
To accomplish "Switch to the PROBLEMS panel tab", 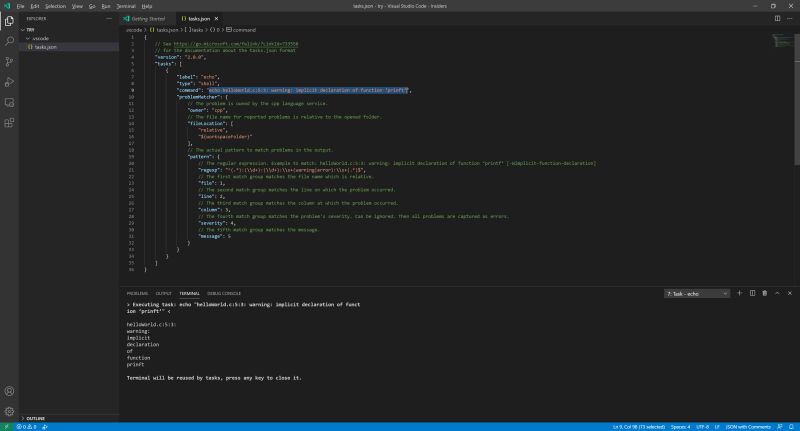I will click(137, 293).
